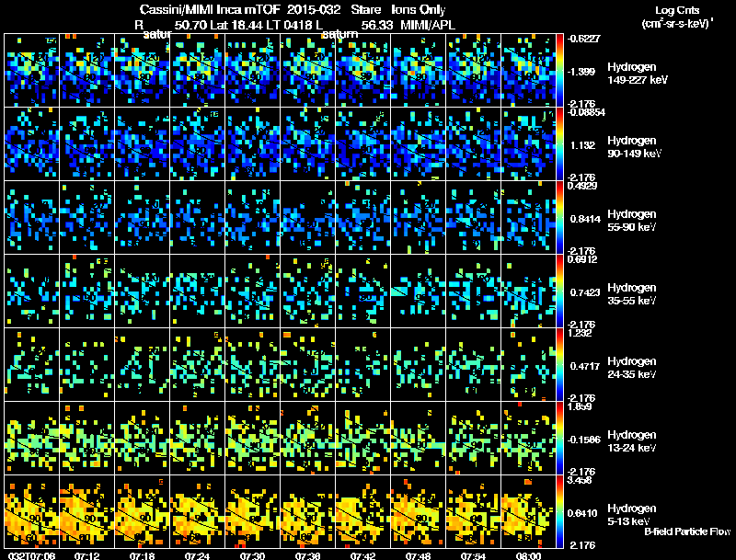Click the 'MIMI/APL' credit text
This screenshot has height=560, width=736.
tap(427, 25)
